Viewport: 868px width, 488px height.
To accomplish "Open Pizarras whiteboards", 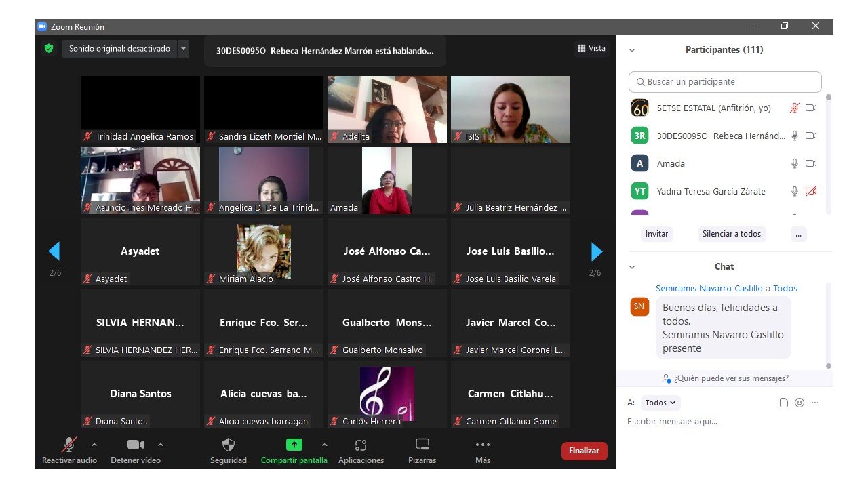I will click(x=422, y=451).
